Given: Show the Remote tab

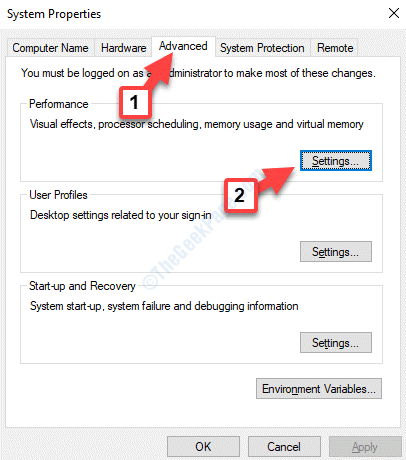Looking at the screenshot, I should click(335, 48).
